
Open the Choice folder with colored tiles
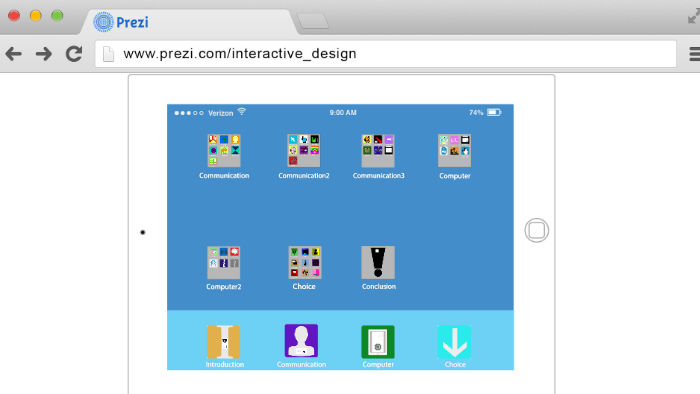pos(304,262)
